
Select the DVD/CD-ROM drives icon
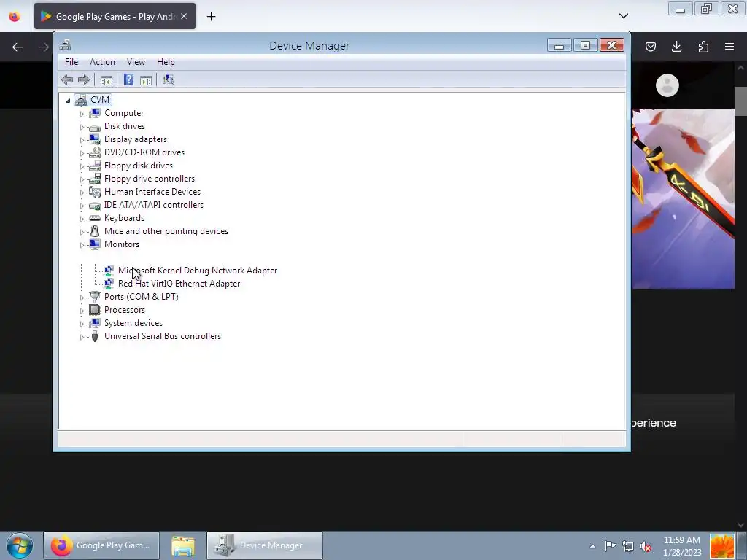95,152
